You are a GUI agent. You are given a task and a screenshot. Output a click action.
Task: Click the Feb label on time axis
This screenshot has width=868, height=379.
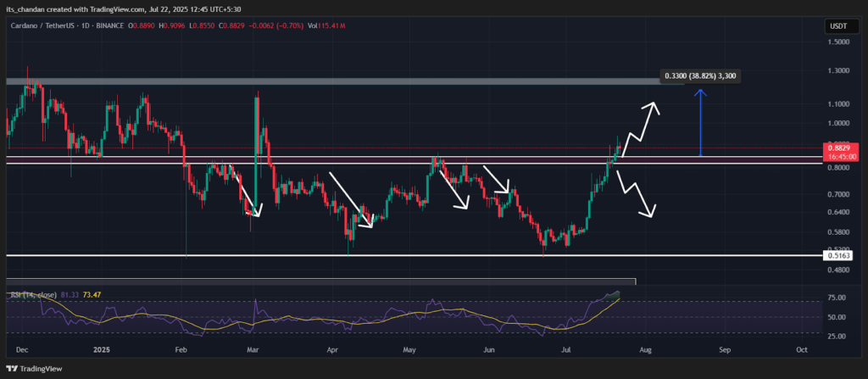(180, 350)
